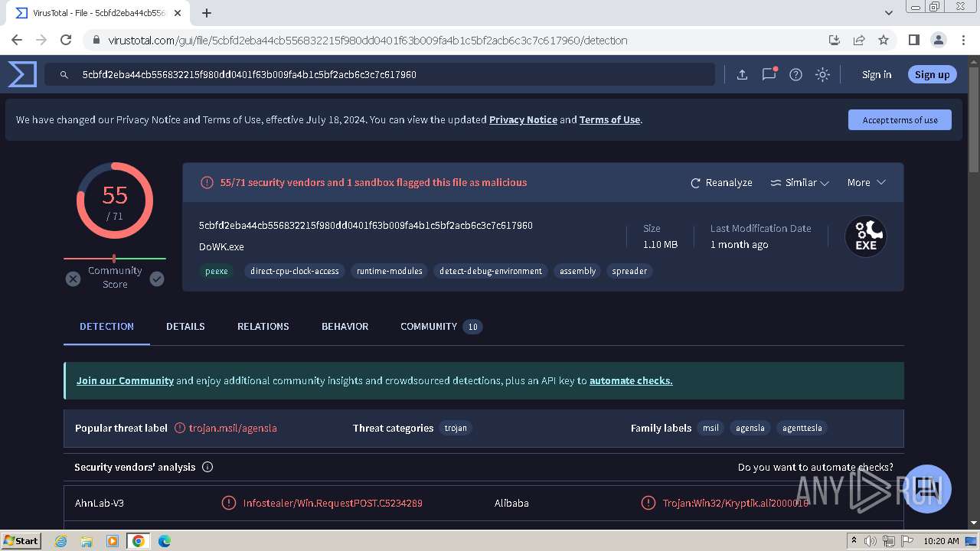
Task: Click the DoWK.exe file name
Action: click(x=221, y=247)
